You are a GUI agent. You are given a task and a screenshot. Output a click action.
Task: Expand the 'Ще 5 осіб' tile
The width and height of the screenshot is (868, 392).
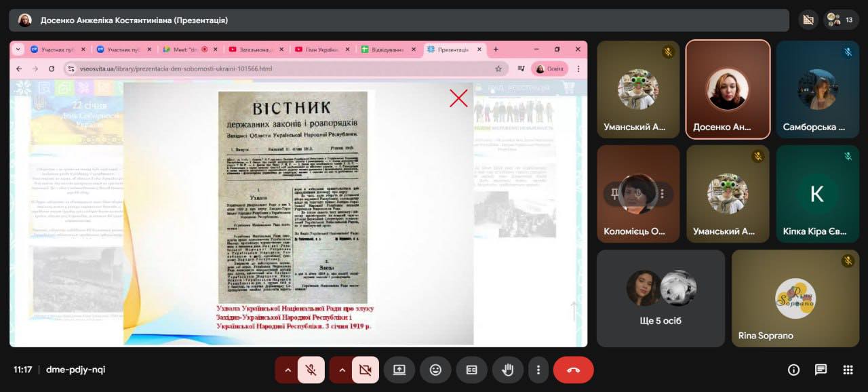coord(660,298)
